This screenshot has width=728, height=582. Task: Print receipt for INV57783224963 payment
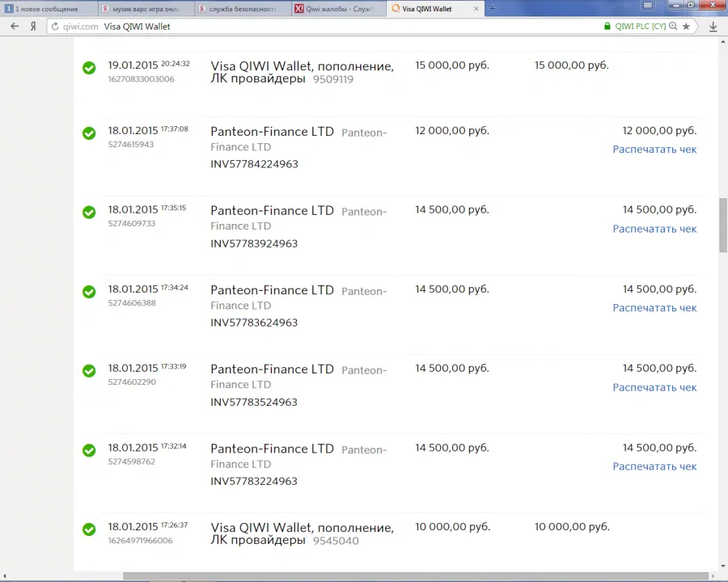click(x=654, y=466)
